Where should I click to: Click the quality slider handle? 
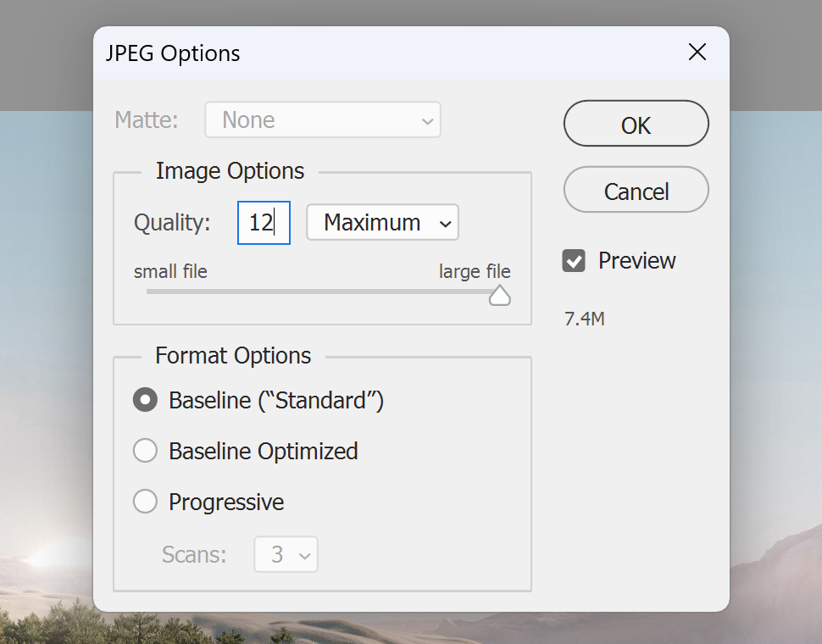coord(500,295)
